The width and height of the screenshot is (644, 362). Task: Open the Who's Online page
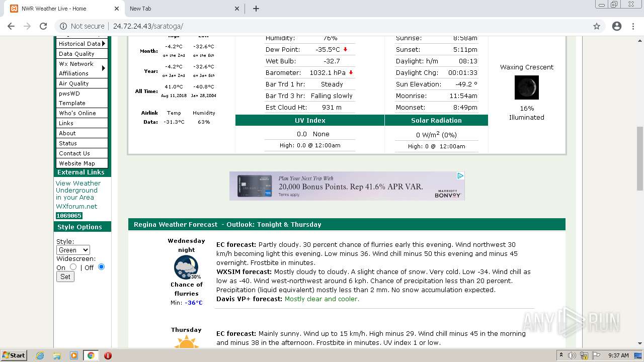coord(82,113)
